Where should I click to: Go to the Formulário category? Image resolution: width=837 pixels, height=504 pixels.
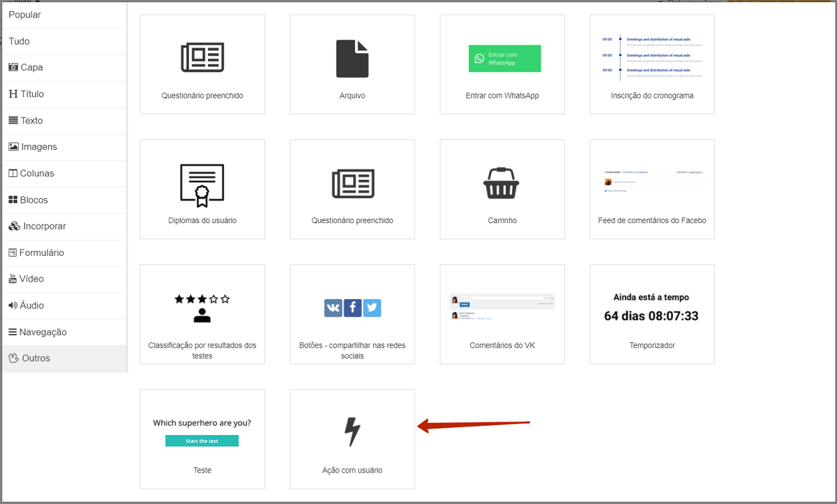(36, 253)
